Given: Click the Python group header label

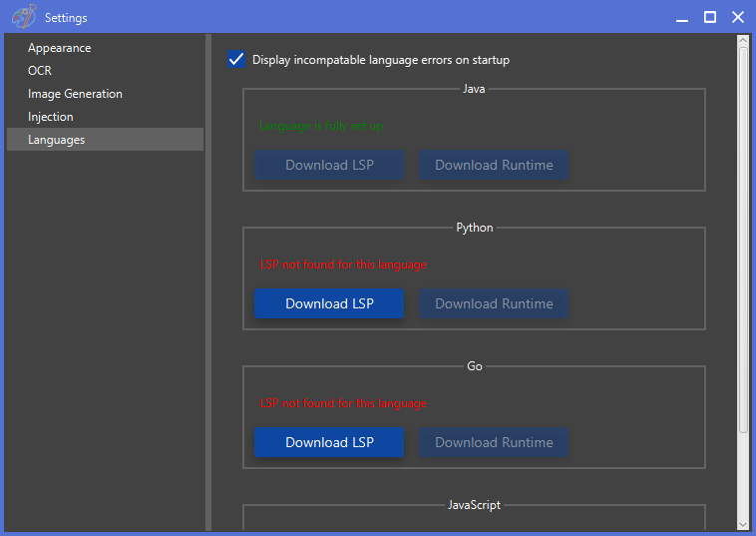Looking at the screenshot, I should [x=475, y=228].
